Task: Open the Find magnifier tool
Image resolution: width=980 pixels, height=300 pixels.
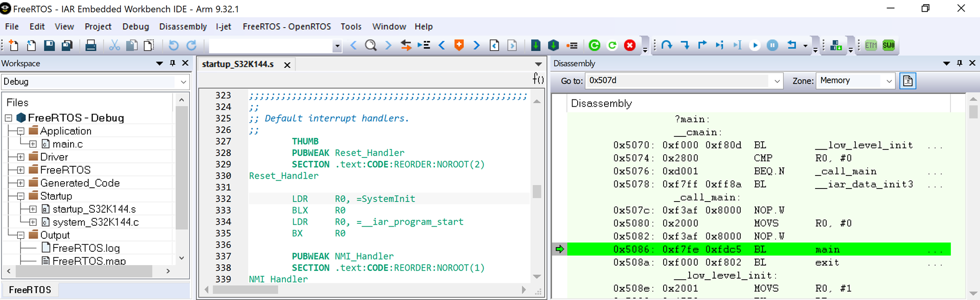Action: [371, 45]
